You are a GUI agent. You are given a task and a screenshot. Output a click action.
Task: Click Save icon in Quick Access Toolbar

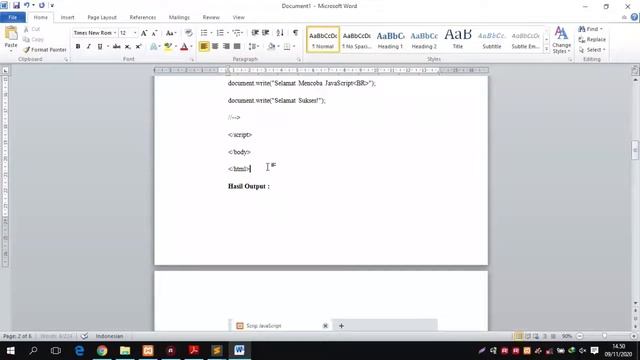click(x=16, y=6)
